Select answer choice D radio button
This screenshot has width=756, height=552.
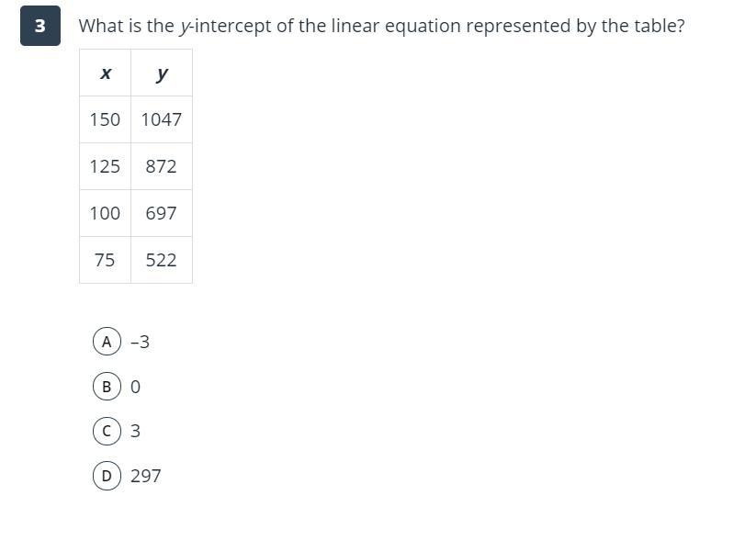[x=107, y=476]
